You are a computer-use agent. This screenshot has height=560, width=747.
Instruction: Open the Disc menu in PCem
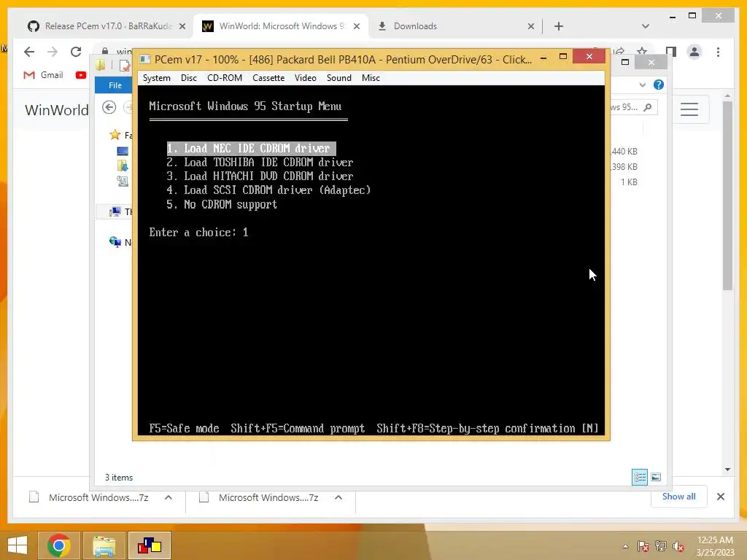[x=189, y=78]
